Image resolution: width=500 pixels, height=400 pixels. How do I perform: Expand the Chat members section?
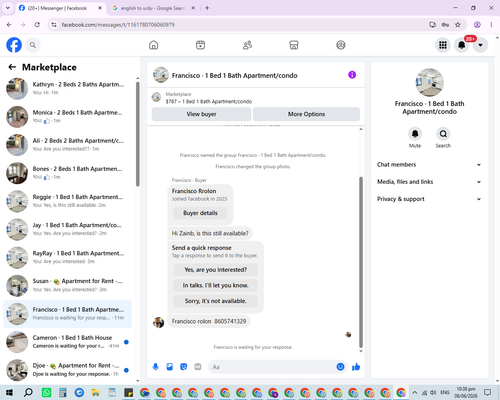[x=429, y=165]
